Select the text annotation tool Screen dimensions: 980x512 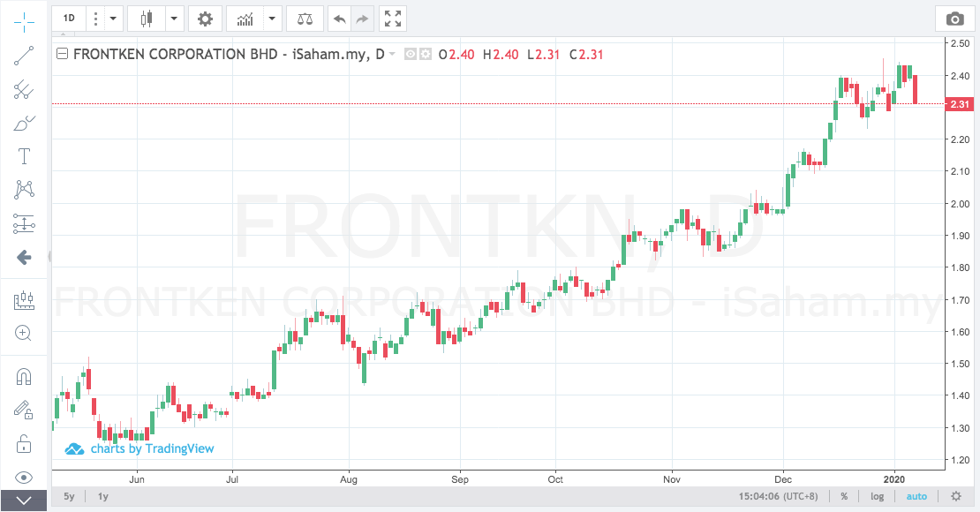tap(24, 156)
